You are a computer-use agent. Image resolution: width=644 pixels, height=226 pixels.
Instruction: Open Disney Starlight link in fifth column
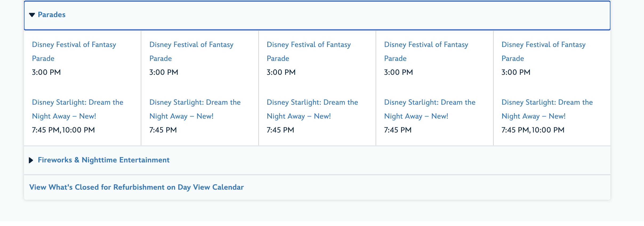coord(547,102)
